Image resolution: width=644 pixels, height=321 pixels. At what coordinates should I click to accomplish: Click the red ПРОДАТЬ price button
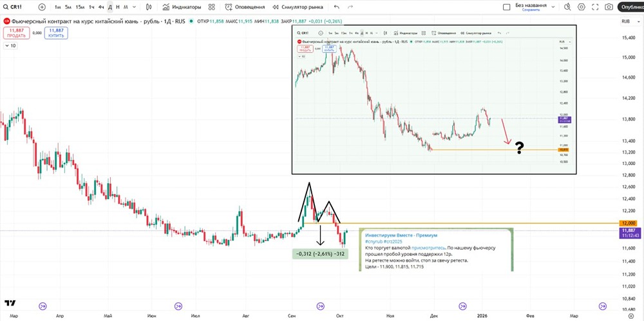[17, 33]
